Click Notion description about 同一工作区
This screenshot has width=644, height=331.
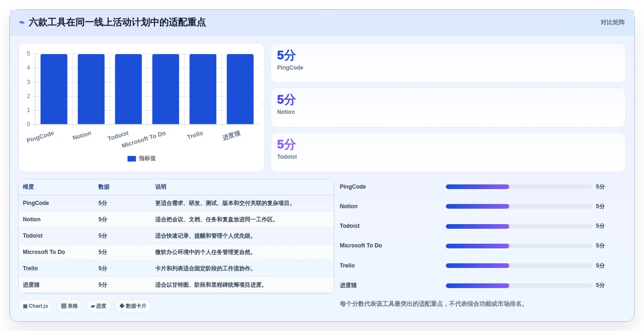(216, 219)
